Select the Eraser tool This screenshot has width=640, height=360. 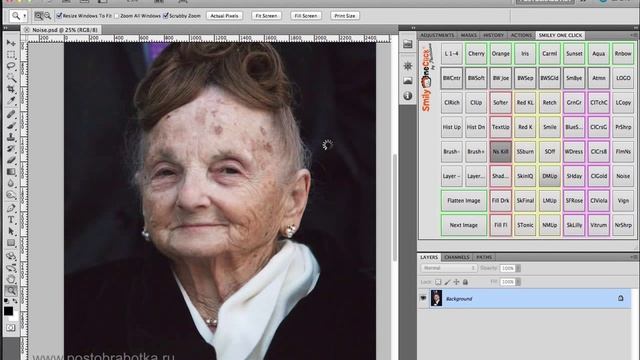coord(11,160)
